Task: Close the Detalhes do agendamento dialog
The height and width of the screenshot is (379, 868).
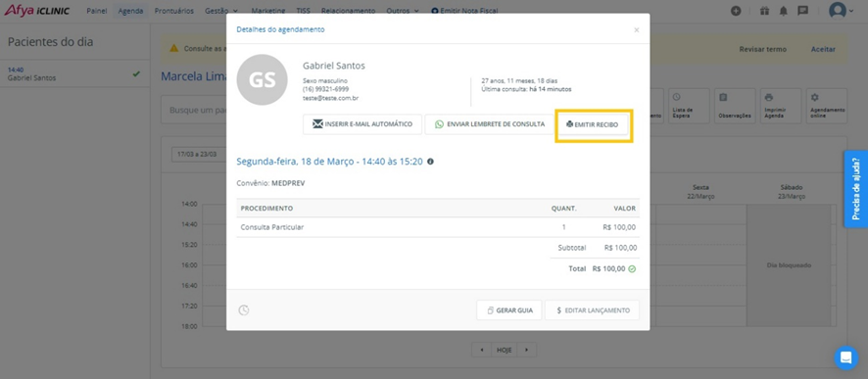Action: 637,30
